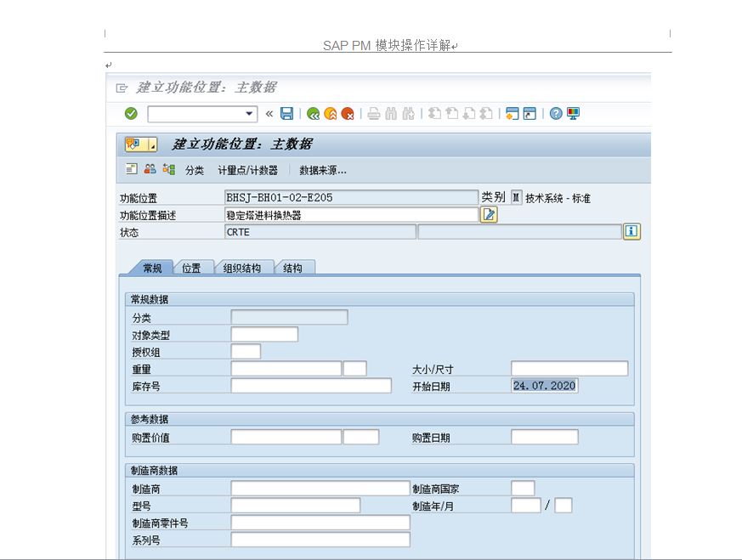The image size is (742, 560).
Task: Click the 库存号 input field
Action: tap(311, 386)
